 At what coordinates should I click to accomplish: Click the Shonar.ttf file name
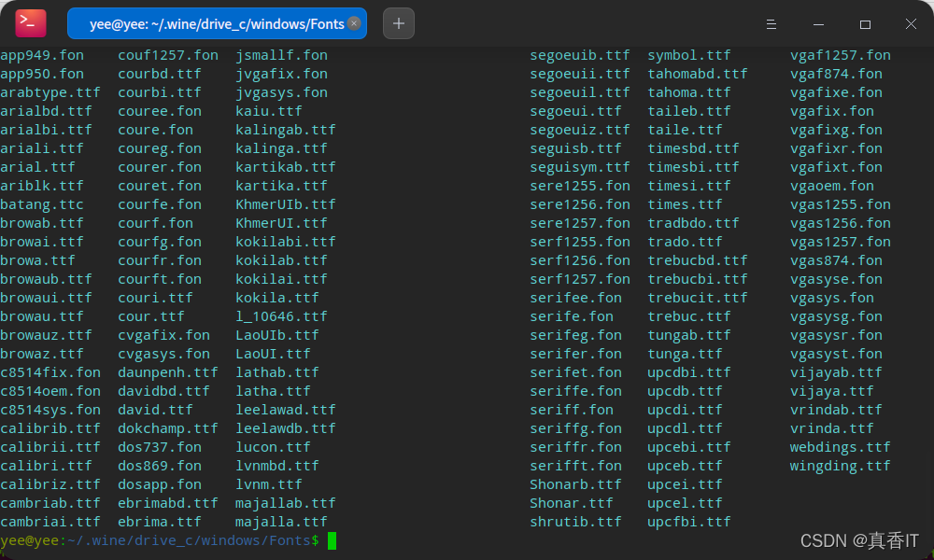coord(572,503)
